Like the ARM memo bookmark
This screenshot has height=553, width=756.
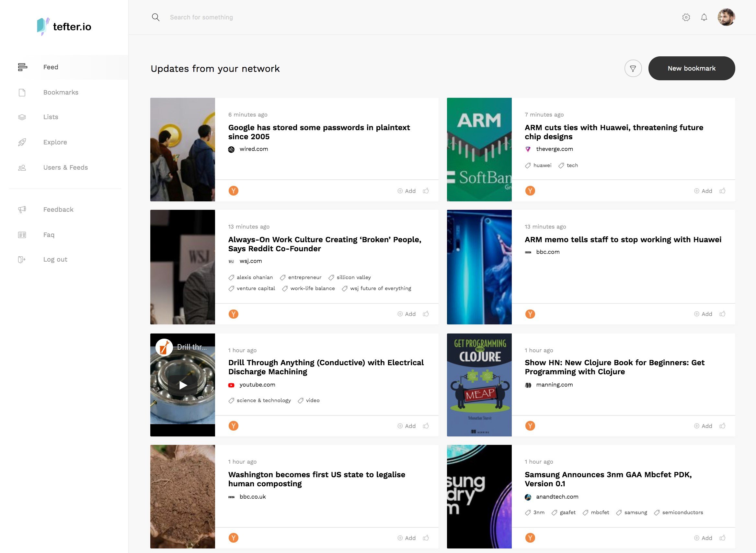click(x=723, y=314)
